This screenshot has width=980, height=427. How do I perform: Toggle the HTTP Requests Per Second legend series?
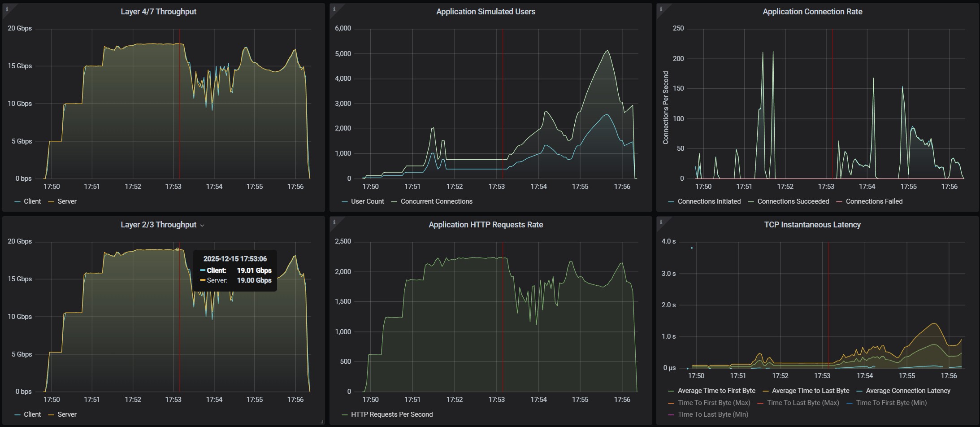[392, 414]
